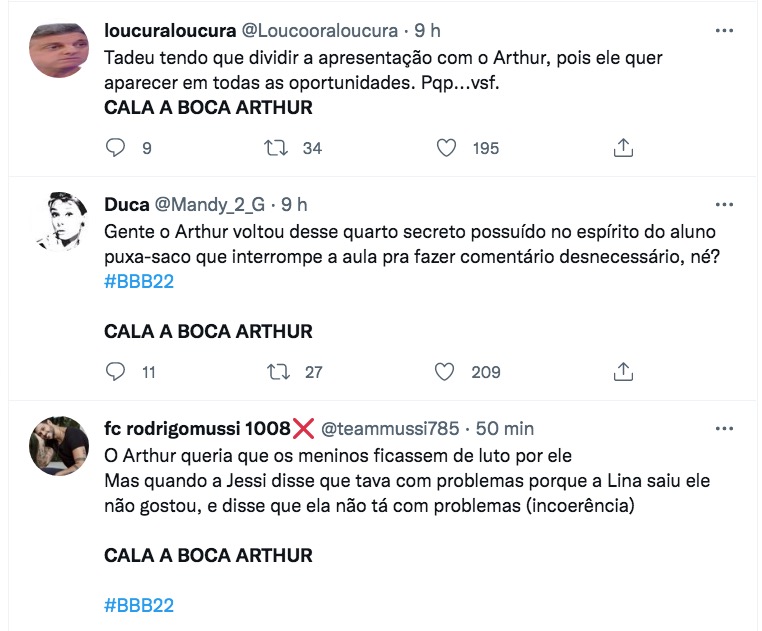Retweet loucuraloucura's tweet with 34 retweets
The height and width of the screenshot is (631, 762).
(276, 148)
